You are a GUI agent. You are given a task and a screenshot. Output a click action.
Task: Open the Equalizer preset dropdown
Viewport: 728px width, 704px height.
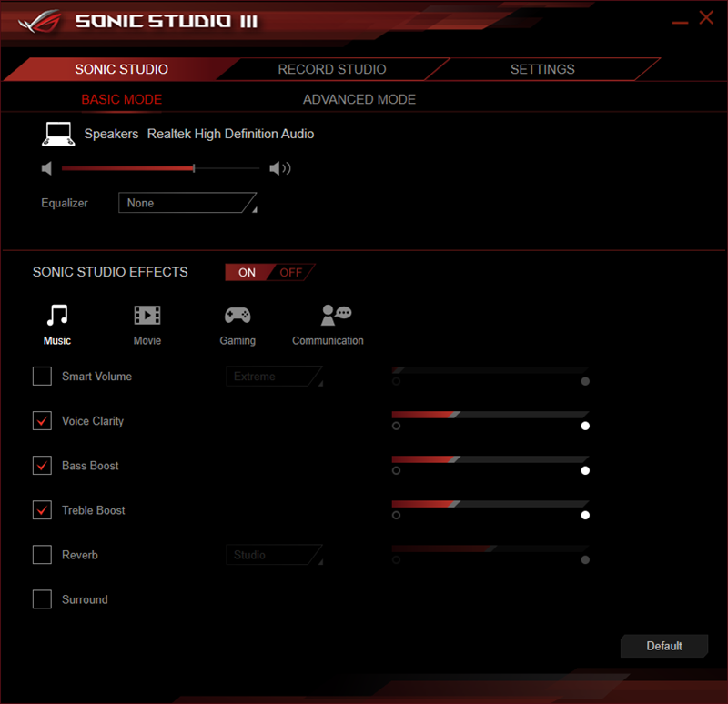(x=187, y=203)
